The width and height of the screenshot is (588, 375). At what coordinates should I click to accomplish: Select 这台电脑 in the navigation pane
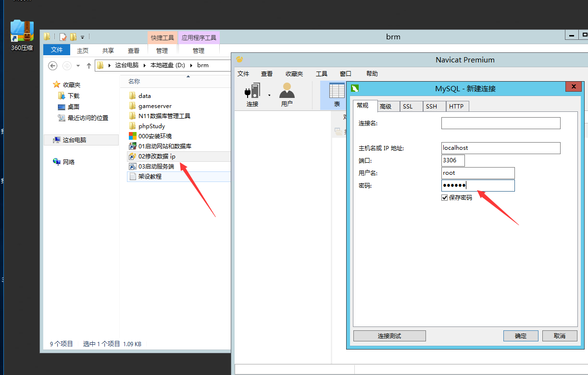81,140
